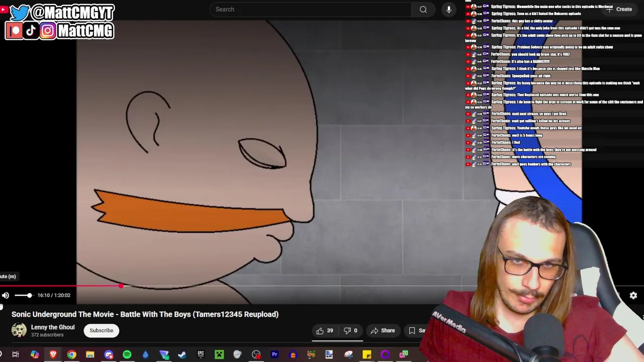Open Adobe Premiere Pro from taskbar
644x362 pixels.
coord(275,354)
